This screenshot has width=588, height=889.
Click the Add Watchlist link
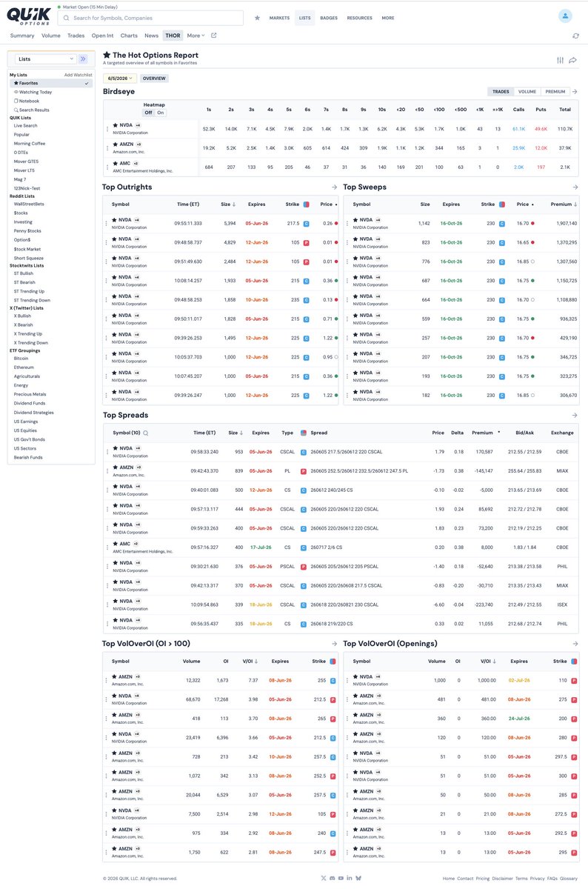pos(78,75)
